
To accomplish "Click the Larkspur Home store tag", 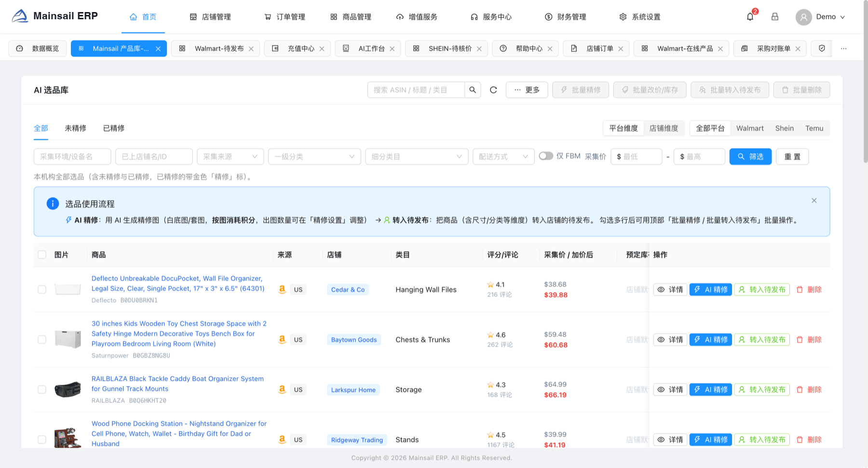I will tap(353, 390).
